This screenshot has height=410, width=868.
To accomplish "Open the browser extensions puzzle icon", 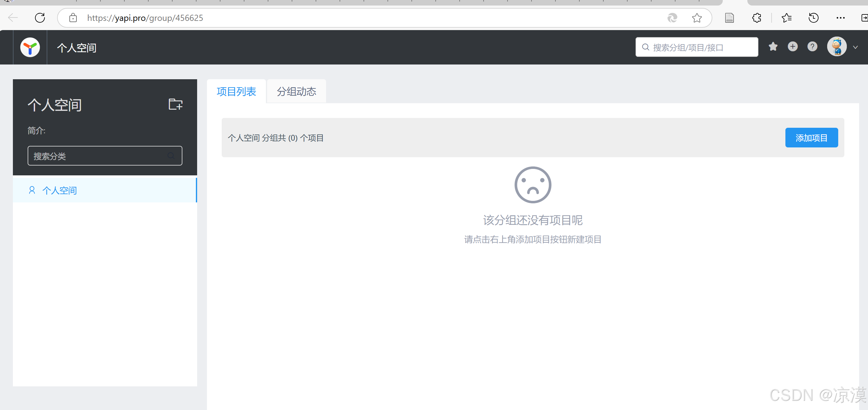I will coord(757,18).
